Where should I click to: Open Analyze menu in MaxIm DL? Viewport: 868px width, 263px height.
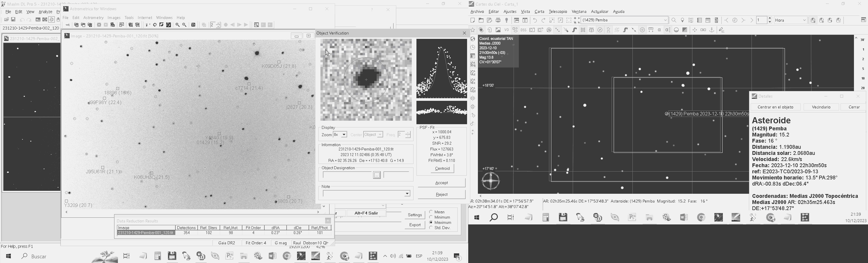pos(45,12)
